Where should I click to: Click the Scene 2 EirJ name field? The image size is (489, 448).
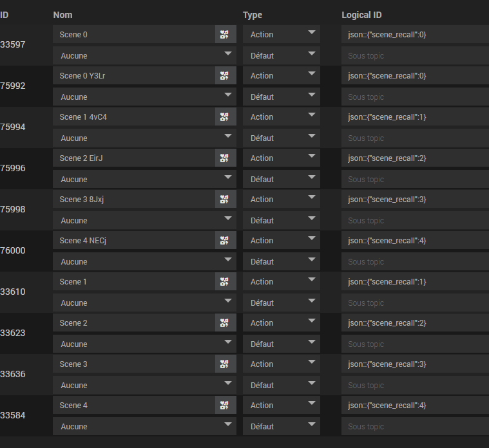click(134, 158)
